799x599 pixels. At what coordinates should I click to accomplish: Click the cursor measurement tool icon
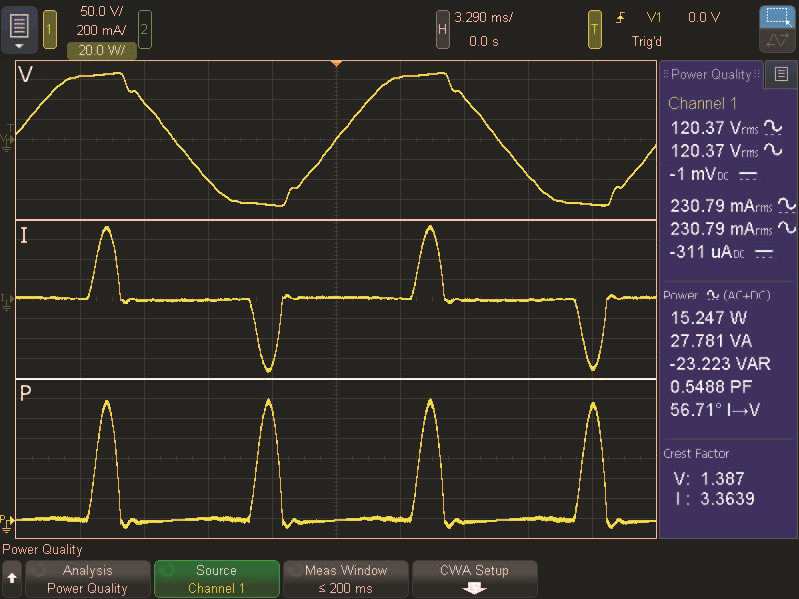777,41
